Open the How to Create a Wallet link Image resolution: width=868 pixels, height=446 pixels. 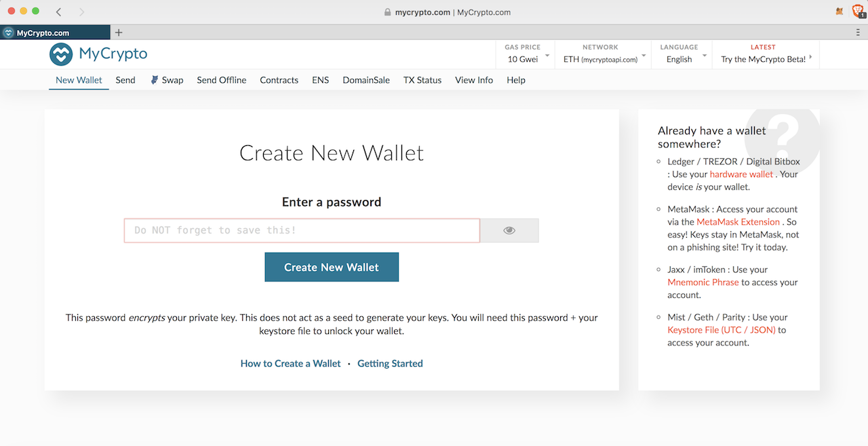[290, 364]
